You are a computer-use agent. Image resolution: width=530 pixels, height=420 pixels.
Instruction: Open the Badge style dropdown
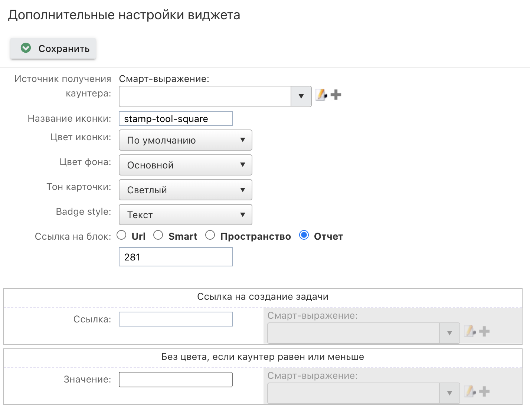(x=186, y=215)
